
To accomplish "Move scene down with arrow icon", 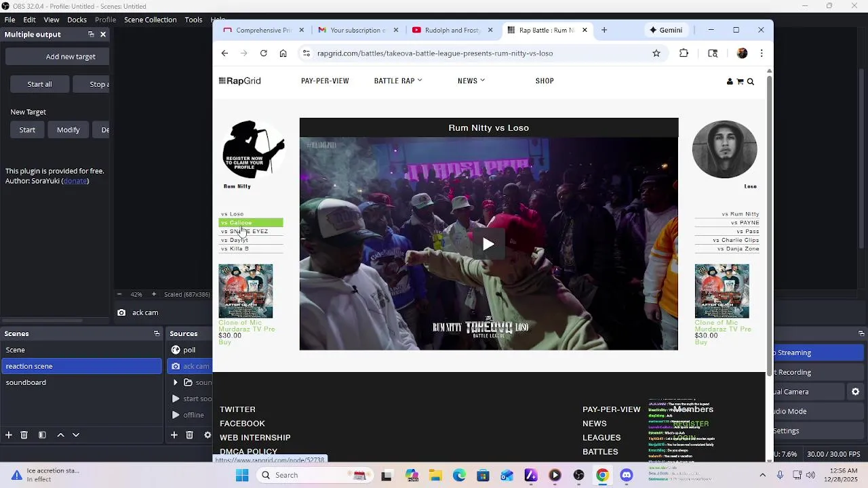I will click(x=76, y=435).
